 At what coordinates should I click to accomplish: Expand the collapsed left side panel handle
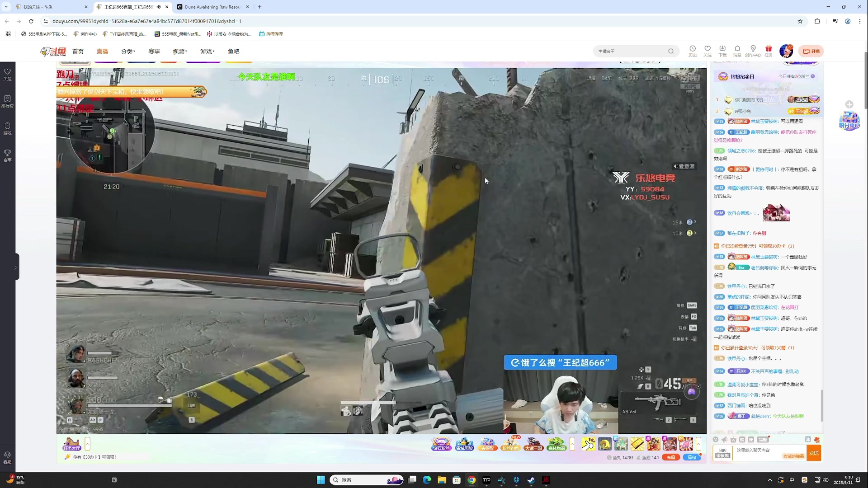[16, 267]
